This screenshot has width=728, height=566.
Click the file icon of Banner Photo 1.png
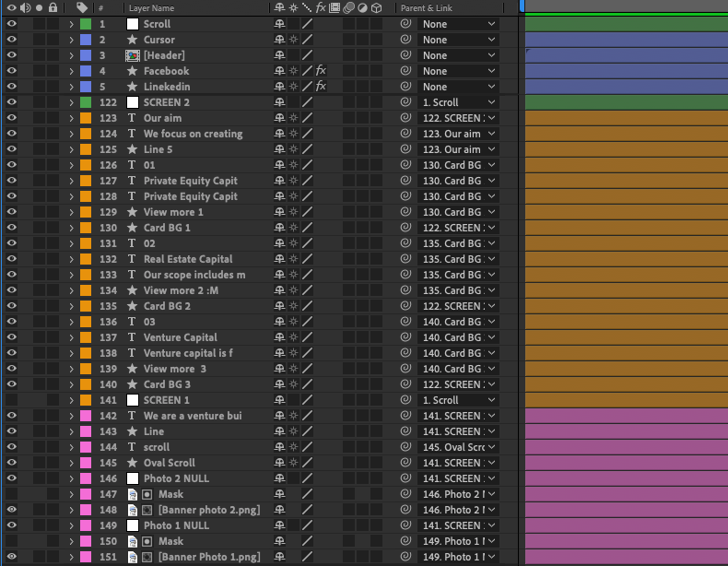pyautogui.click(x=133, y=557)
